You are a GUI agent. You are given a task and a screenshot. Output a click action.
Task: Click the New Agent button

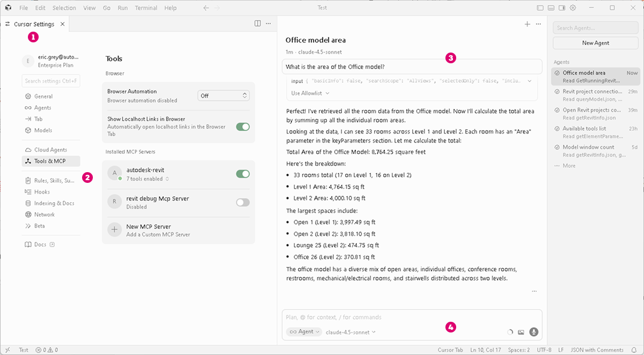(596, 43)
